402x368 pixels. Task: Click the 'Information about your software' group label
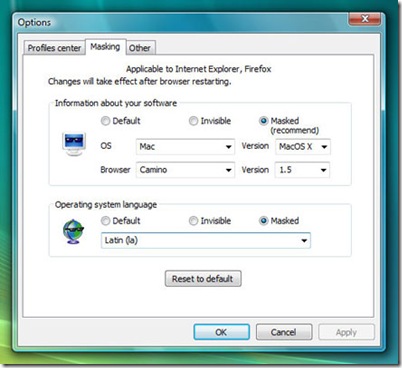coord(116,103)
